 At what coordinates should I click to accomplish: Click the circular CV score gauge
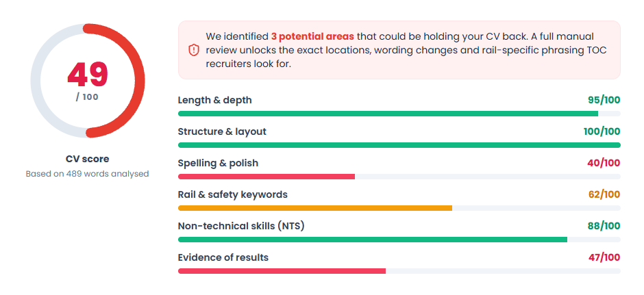(x=88, y=81)
